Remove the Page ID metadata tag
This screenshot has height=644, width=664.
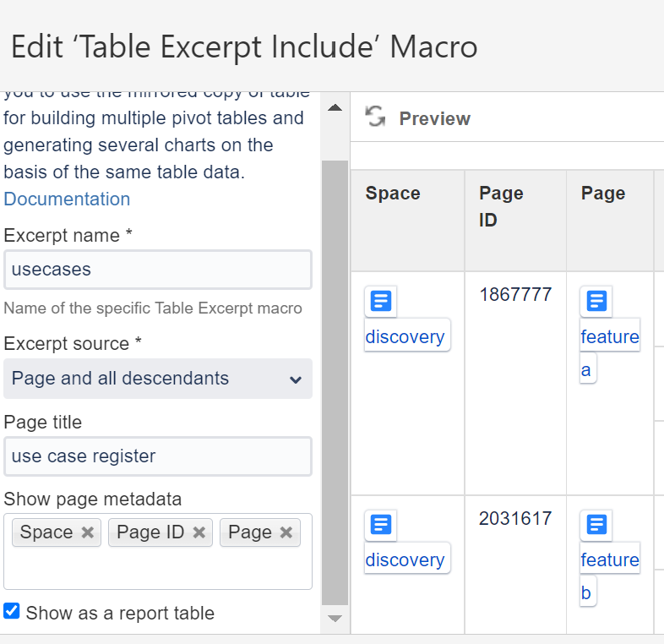coord(199,532)
